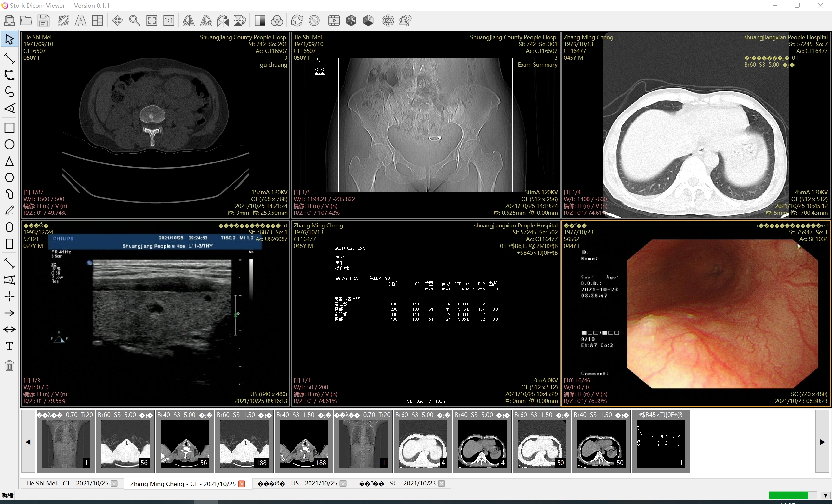The height and width of the screenshot is (504, 832).
Task: Open the help question-mark icon
Action: click(405, 20)
